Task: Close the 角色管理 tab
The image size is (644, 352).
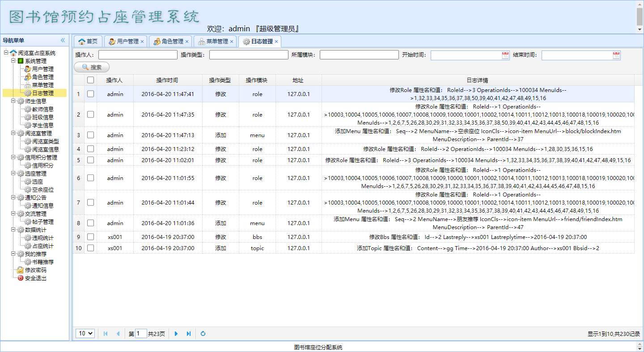Action: pyautogui.click(x=187, y=42)
